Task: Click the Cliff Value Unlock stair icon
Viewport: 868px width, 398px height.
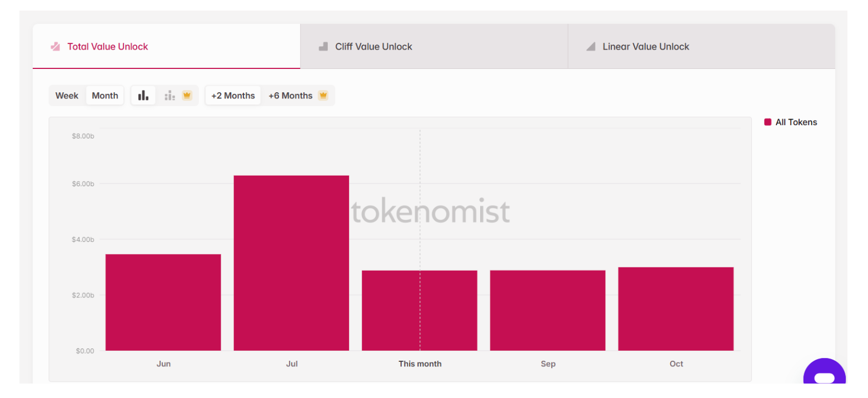Action: pyautogui.click(x=323, y=47)
